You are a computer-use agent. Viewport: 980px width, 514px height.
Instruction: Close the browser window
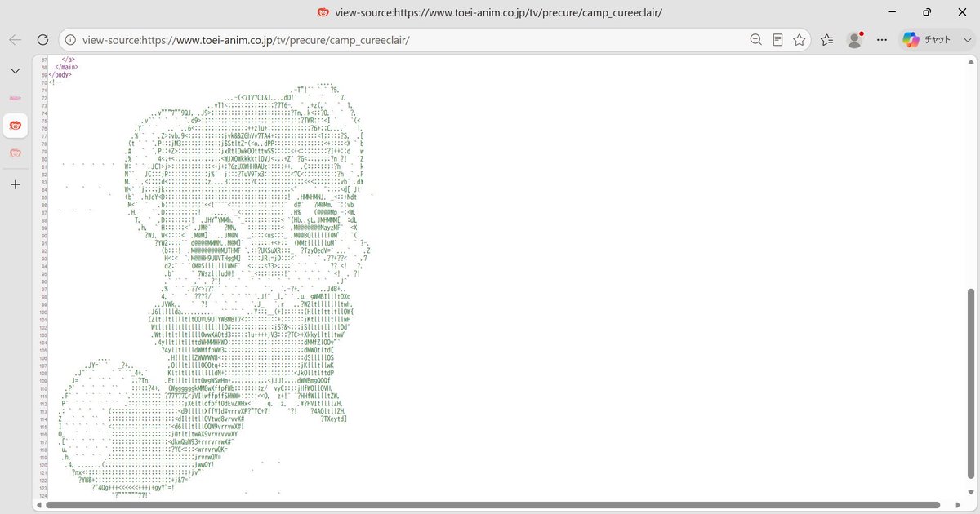[960, 12]
